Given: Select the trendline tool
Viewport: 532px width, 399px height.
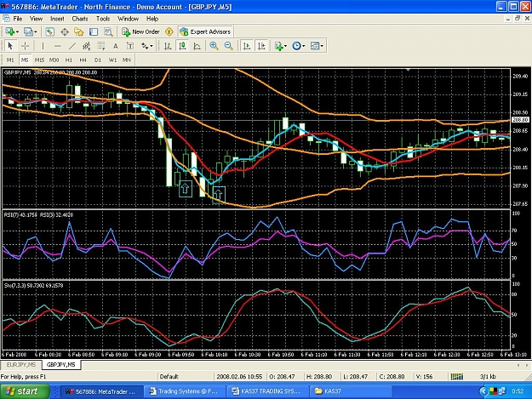Looking at the screenshot, I should pyautogui.click(x=72, y=46).
